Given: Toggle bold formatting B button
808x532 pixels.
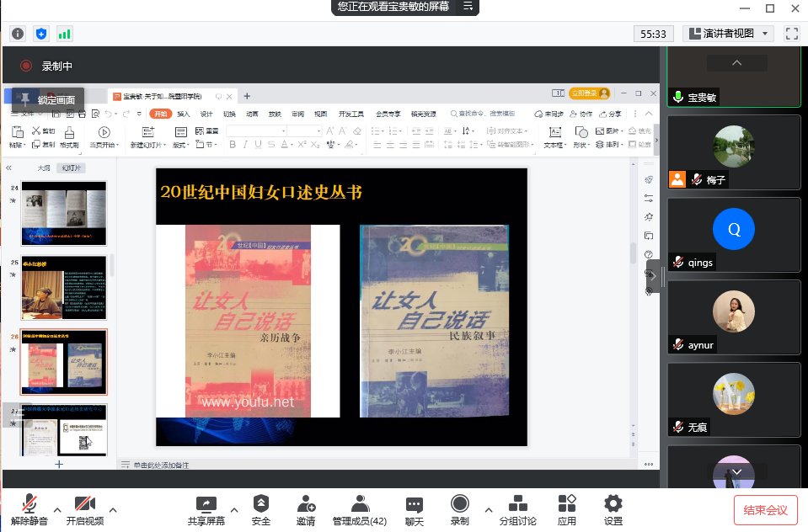Looking at the screenshot, I should (233, 145).
